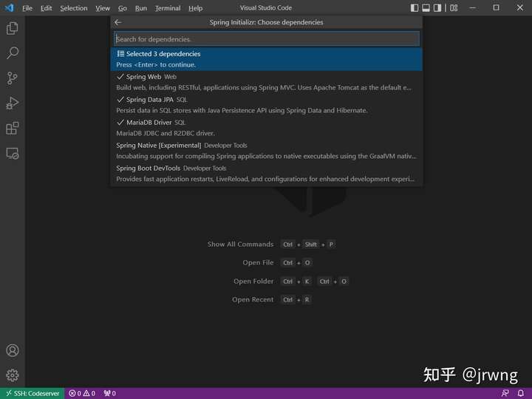
Task: Open the Accounts menu icon
Action: pos(13,350)
